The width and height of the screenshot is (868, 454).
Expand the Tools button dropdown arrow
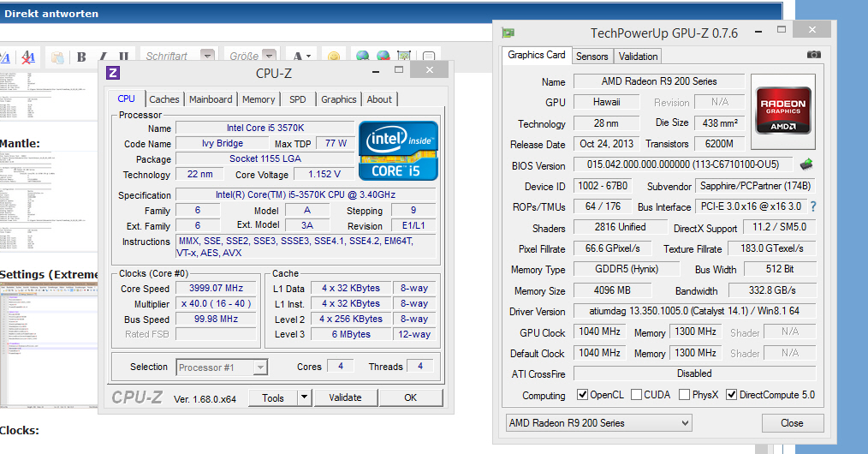[x=305, y=398]
